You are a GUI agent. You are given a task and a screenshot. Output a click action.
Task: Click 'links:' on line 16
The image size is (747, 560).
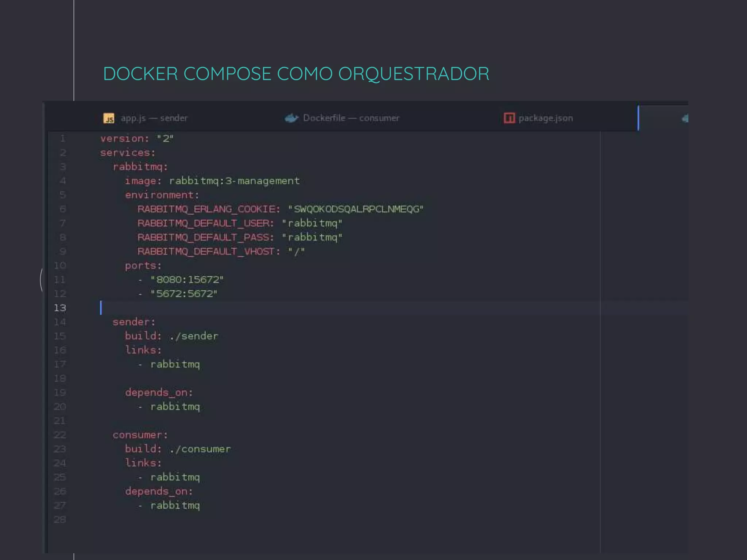(143, 350)
